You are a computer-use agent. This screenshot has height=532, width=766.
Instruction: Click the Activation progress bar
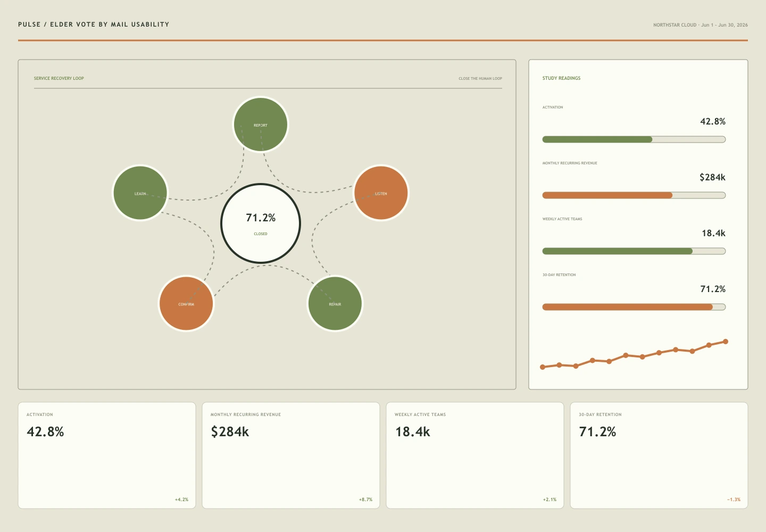coord(634,139)
